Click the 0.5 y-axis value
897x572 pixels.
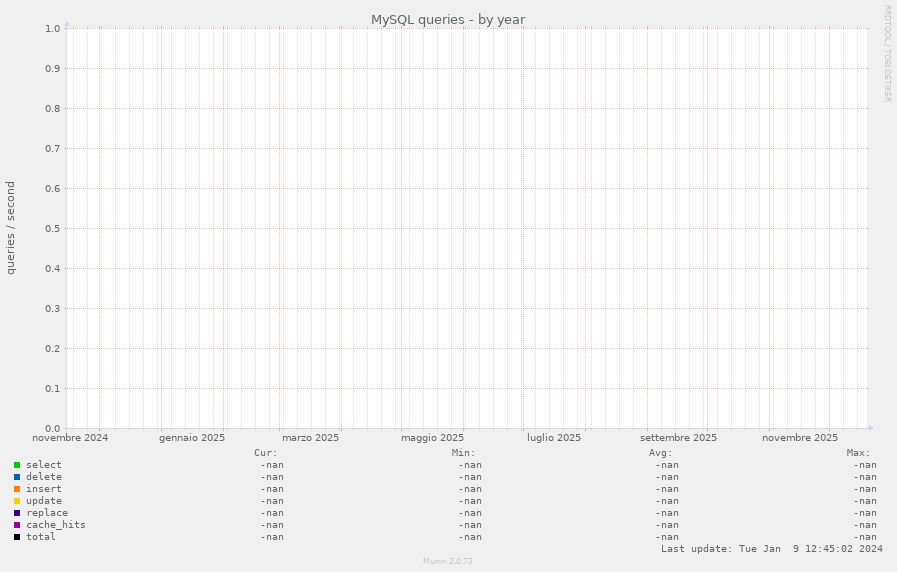(x=53, y=229)
